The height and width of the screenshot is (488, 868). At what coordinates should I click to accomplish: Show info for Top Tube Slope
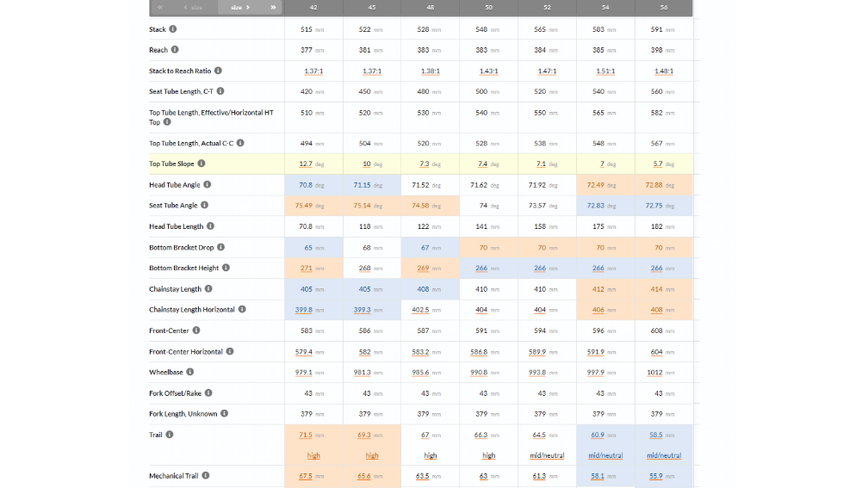[x=201, y=164]
